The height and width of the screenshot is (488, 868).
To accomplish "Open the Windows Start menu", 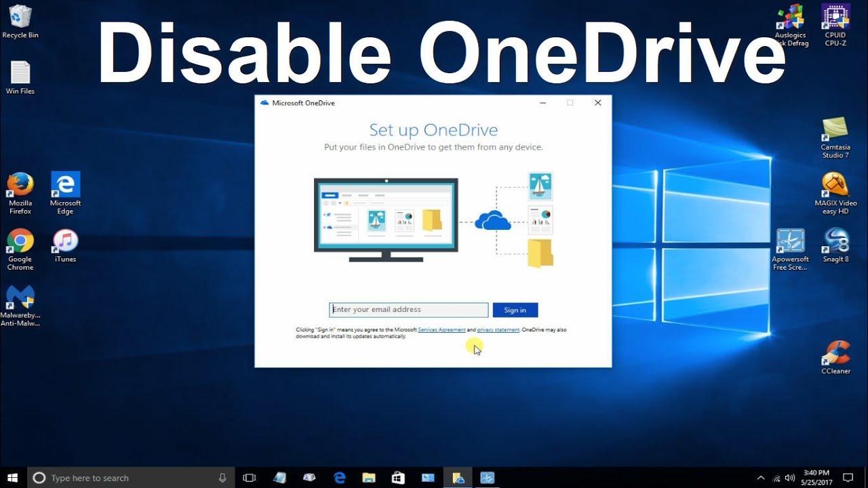I will coord(13,478).
